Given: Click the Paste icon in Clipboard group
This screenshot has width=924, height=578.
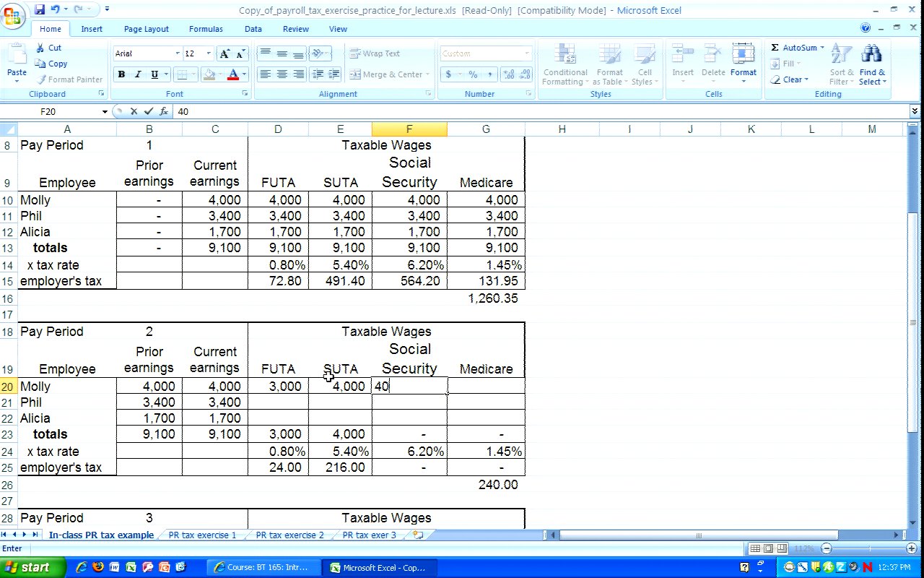Looking at the screenshot, I should [x=17, y=56].
